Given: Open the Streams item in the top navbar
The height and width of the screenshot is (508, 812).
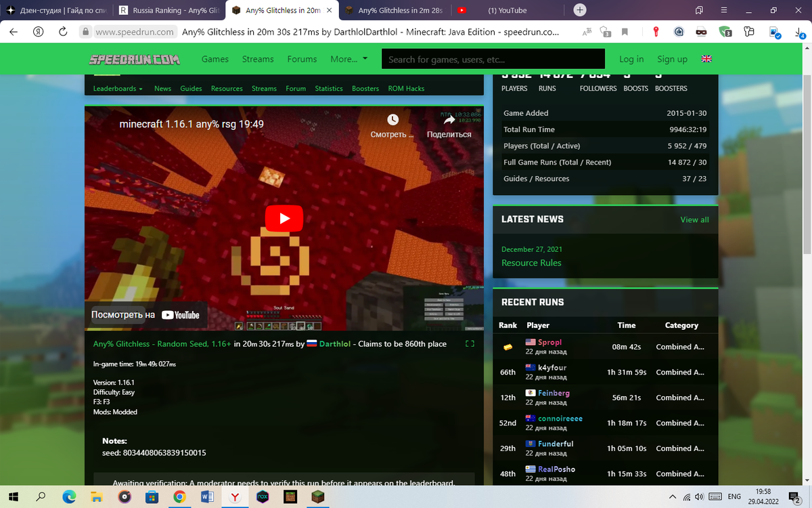Looking at the screenshot, I should (x=258, y=59).
